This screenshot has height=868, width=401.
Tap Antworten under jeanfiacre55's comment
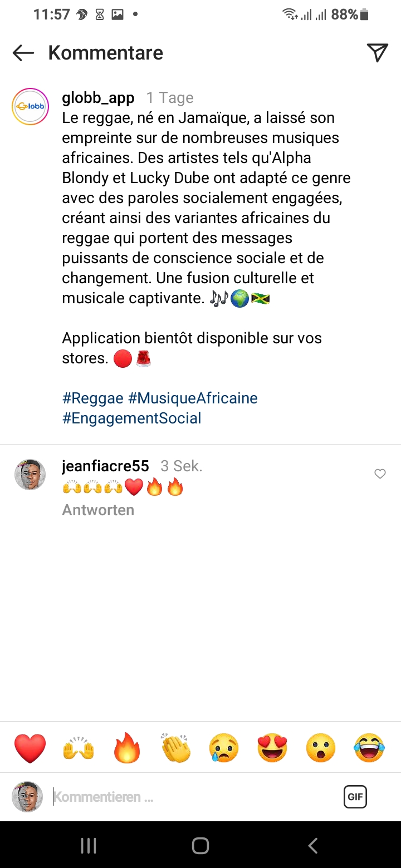point(98,510)
